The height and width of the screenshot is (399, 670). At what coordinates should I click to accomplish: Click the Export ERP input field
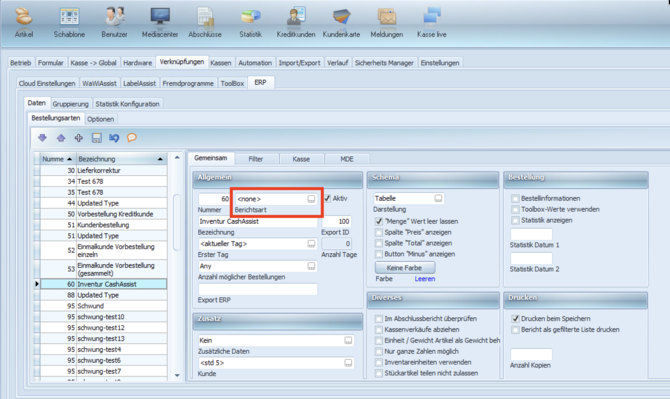click(258, 289)
